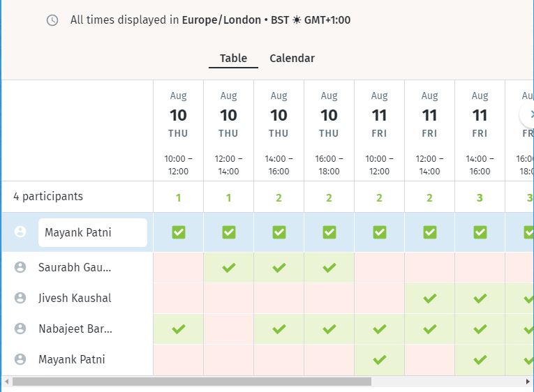Click the avatar icon next to Nabajeet Bar...
Image resolution: width=534 pixels, height=392 pixels.
[x=20, y=329]
